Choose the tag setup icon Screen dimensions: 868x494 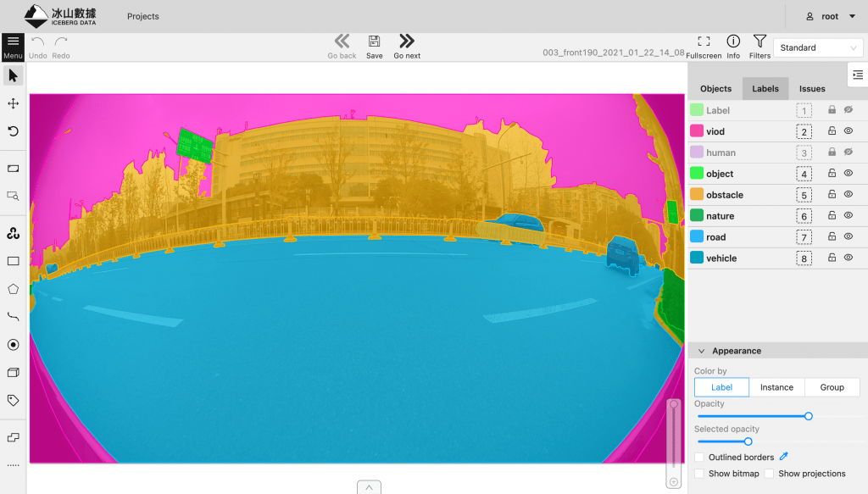pos(13,400)
